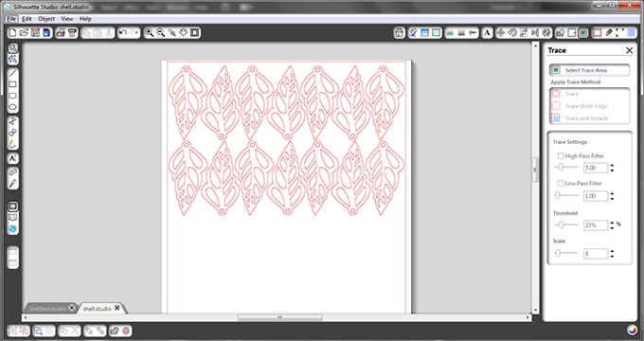Open the Library book icon
The width and height of the screenshot is (644, 341).
tap(12, 217)
